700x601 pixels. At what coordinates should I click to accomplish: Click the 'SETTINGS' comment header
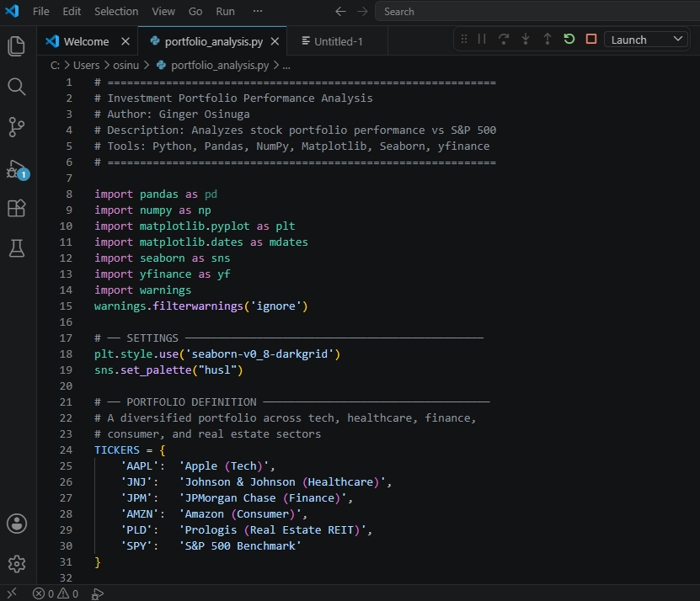coord(152,338)
